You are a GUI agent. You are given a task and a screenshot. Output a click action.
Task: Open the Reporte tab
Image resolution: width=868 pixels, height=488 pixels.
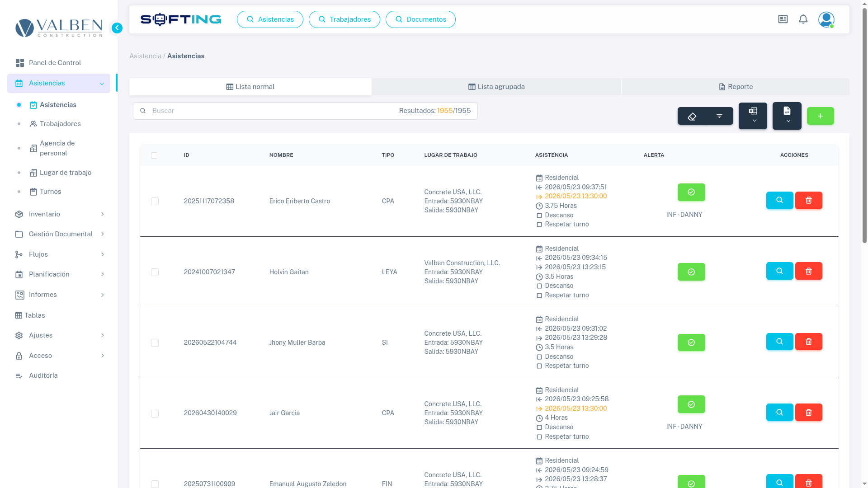(736, 87)
